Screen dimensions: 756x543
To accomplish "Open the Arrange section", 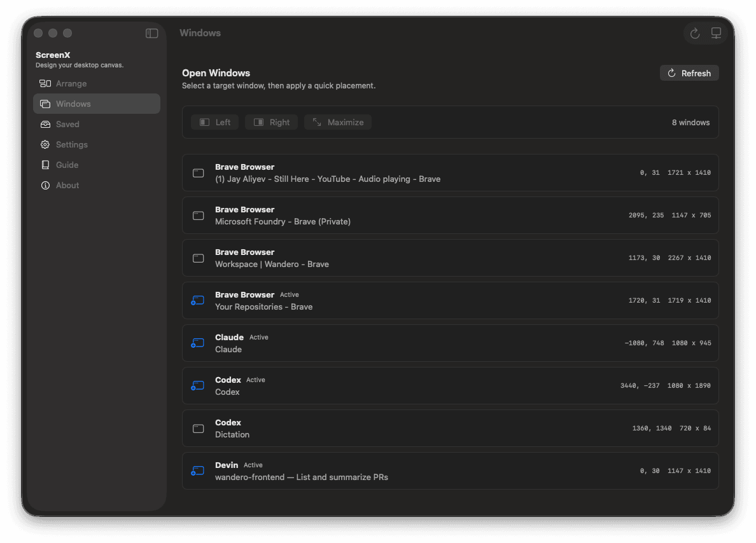I will 97,84.
